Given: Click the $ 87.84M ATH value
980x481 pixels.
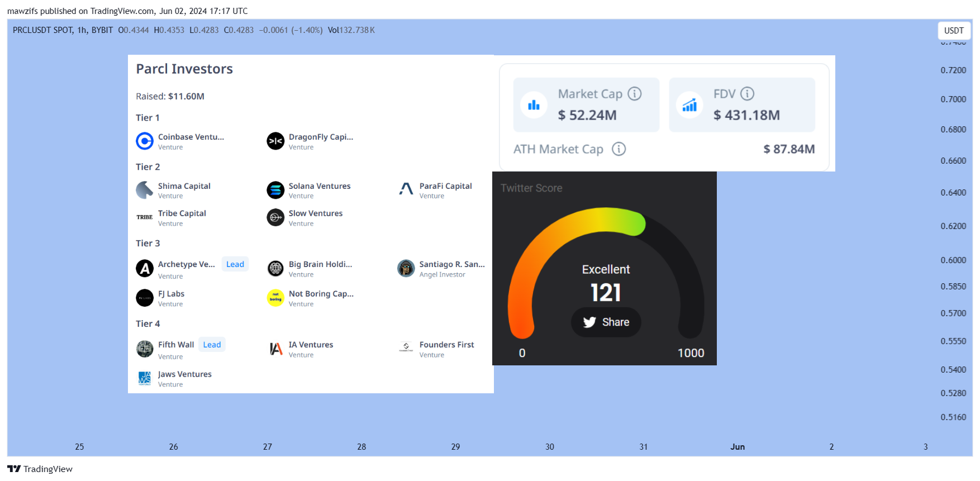Looking at the screenshot, I should [x=789, y=149].
